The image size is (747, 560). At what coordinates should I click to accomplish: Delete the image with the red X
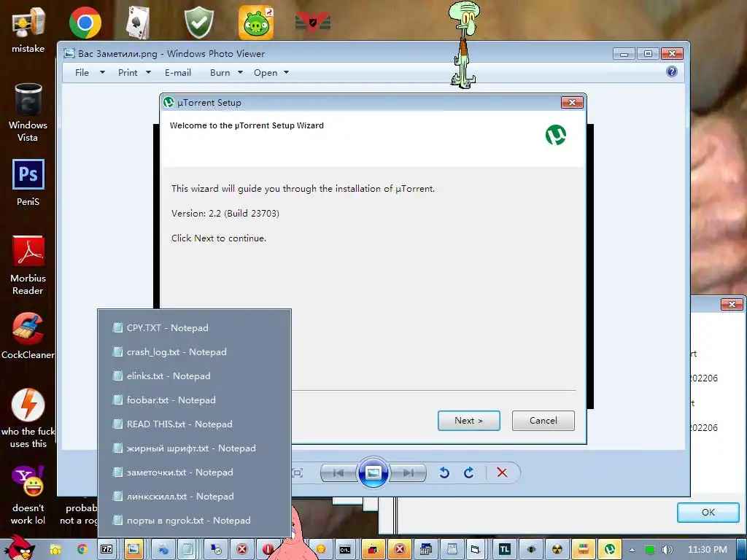[x=502, y=472]
